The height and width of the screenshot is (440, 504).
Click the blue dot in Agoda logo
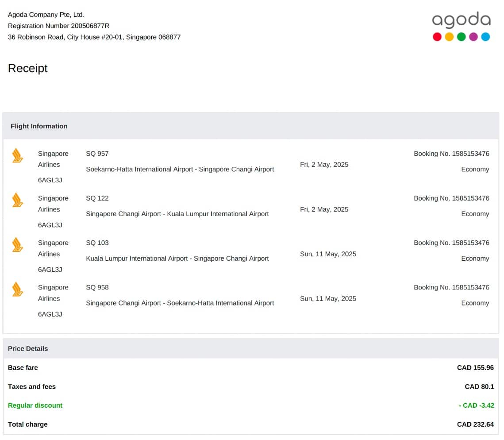click(x=485, y=37)
